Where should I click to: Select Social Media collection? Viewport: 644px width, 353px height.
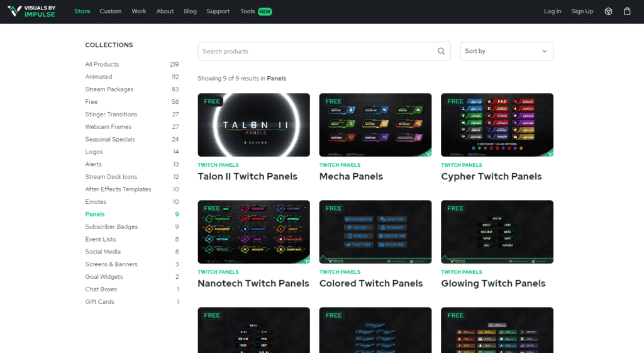click(x=103, y=252)
